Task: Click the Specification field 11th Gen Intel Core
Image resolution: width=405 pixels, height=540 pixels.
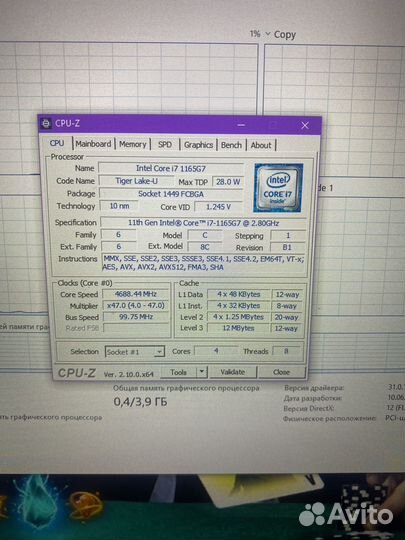Action: click(203, 223)
